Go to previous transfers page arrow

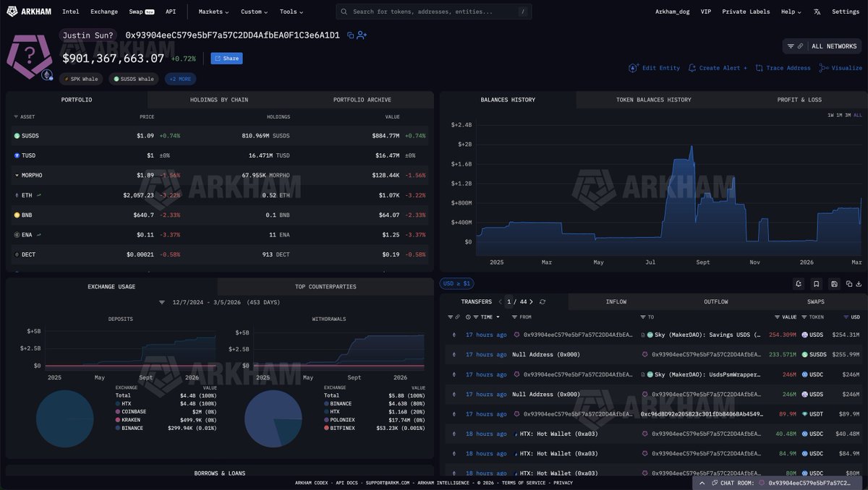pyautogui.click(x=500, y=301)
